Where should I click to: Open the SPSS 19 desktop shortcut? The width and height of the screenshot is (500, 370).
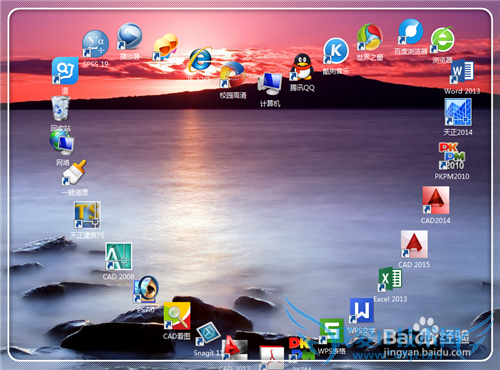point(95,44)
